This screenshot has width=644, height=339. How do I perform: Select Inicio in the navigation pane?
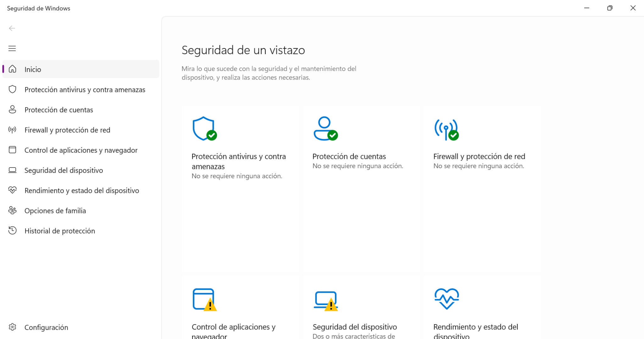coord(32,69)
